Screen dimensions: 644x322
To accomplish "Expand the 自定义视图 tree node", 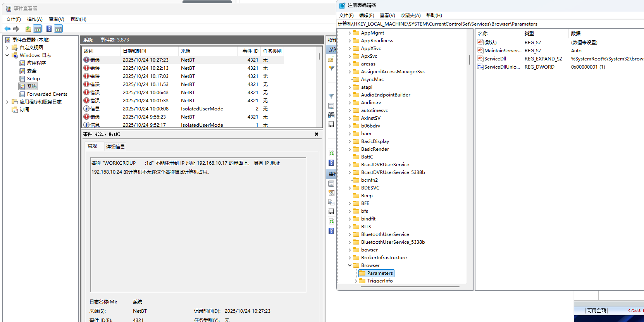I will point(7,48).
